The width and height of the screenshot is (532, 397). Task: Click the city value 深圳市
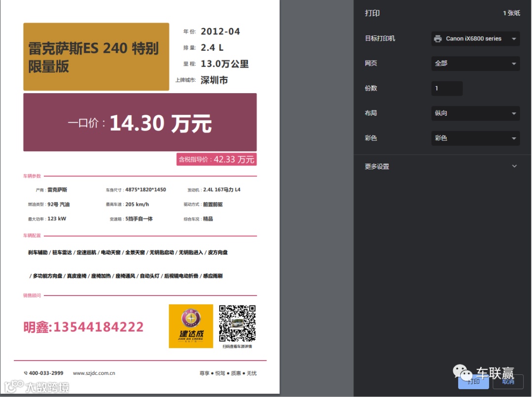214,80
